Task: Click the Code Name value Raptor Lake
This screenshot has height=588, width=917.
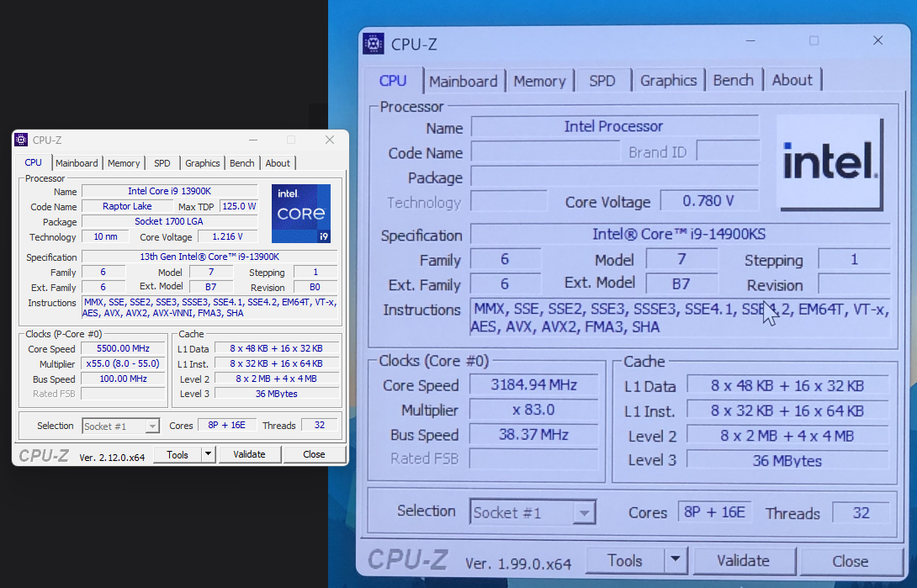Action: point(127,206)
